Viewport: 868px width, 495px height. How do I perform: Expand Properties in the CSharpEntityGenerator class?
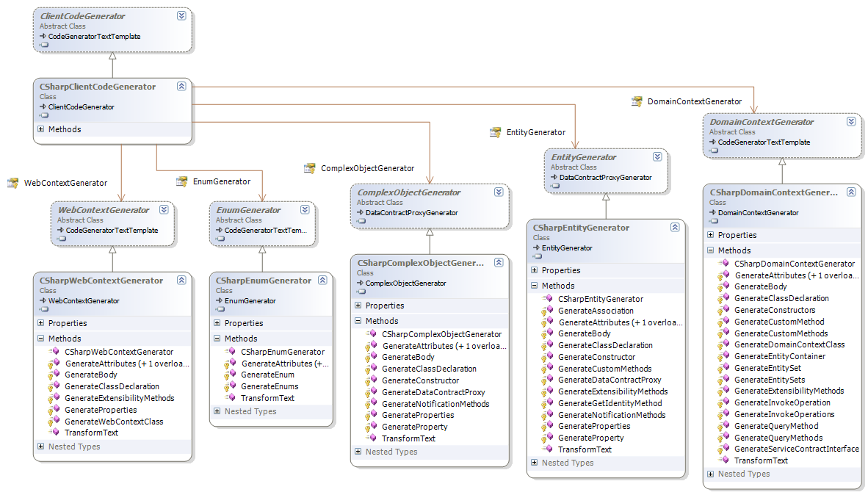[534, 270]
